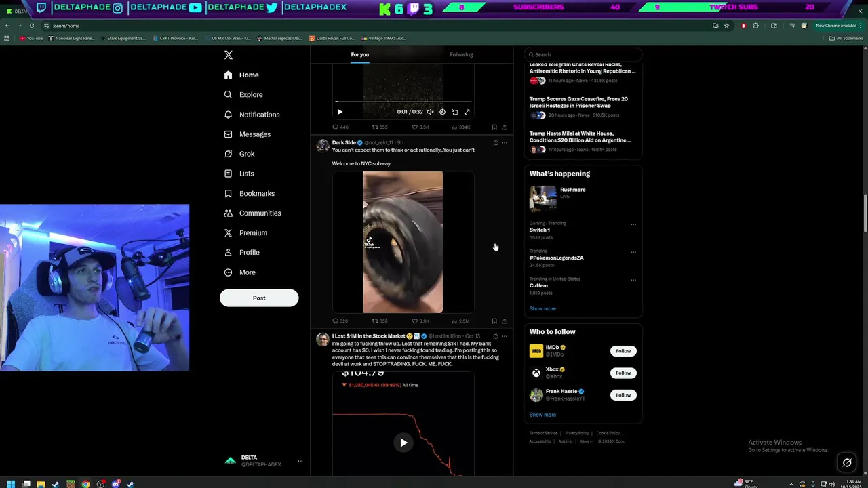Open video settings gear on top video
Image resolution: width=868 pixels, height=488 pixels.
click(442, 112)
